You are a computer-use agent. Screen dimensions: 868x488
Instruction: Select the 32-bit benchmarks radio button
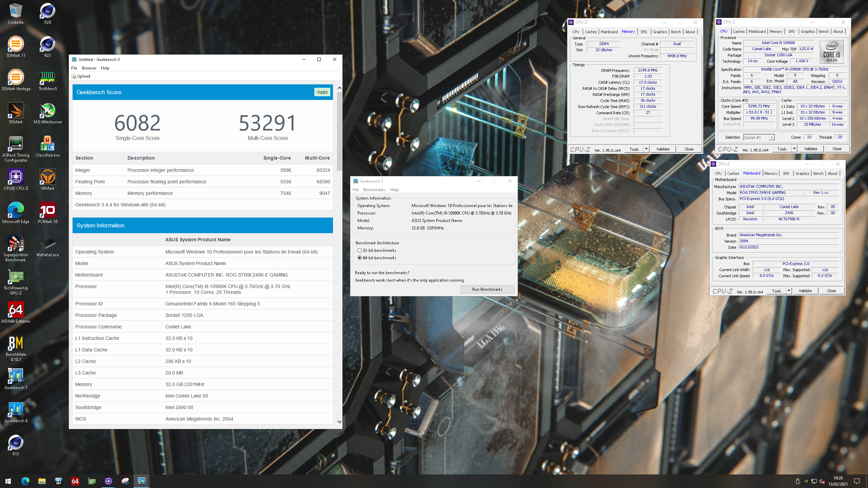(x=359, y=250)
